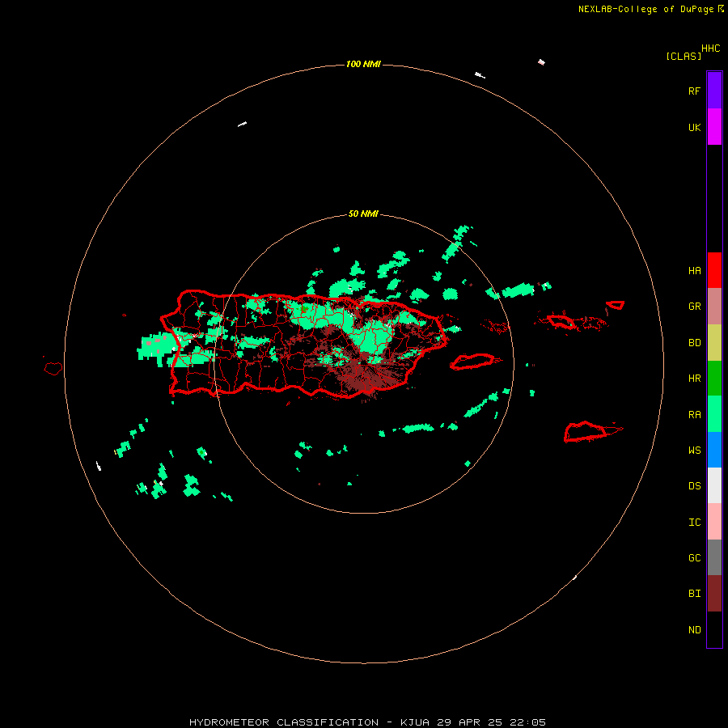Click the ND black legend swatch
The image size is (728, 728).
pyautogui.click(x=714, y=629)
